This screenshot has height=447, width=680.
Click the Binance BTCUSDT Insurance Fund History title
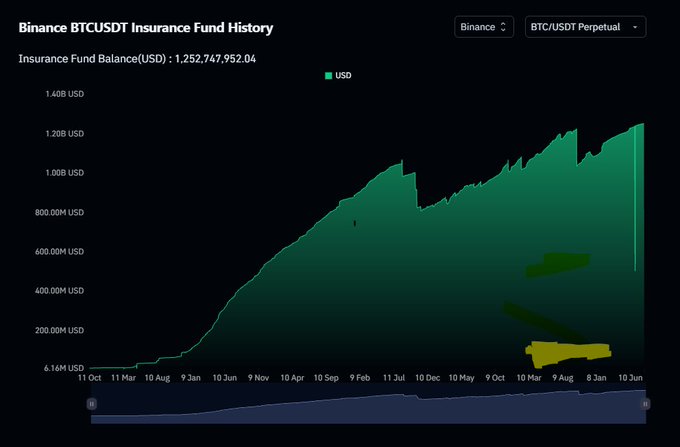[146, 28]
